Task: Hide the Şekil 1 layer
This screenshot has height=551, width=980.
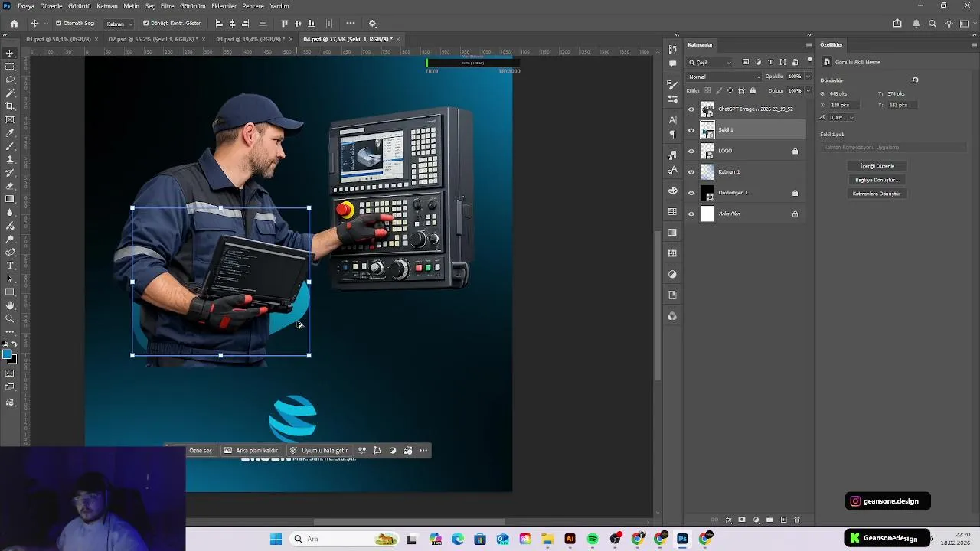Action: tap(691, 130)
